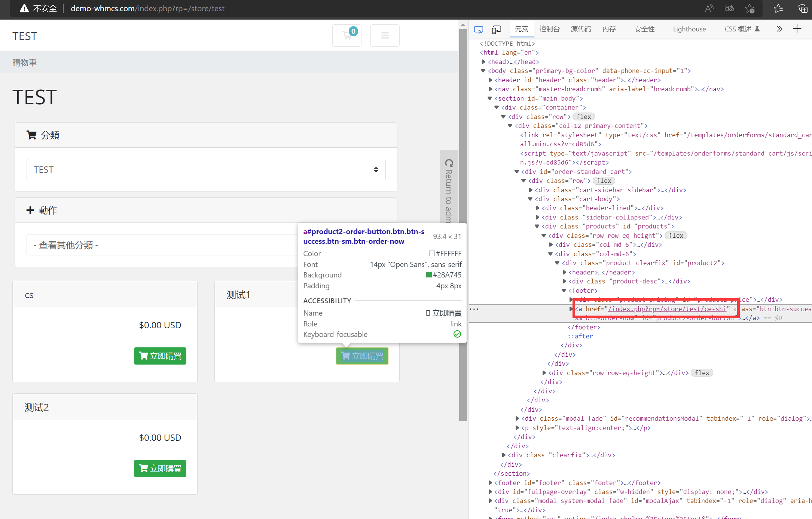
Task: Click the translate page icon
Action: [x=729, y=8]
